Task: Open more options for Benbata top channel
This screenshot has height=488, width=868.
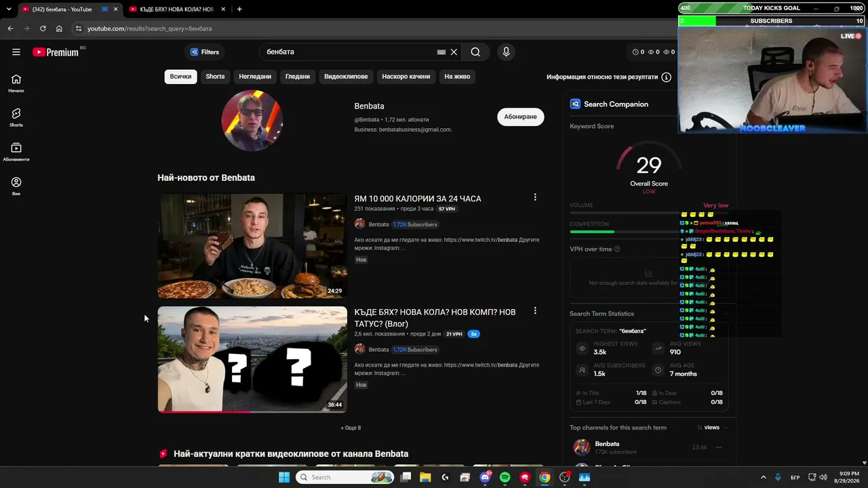Action: [719, 447]
